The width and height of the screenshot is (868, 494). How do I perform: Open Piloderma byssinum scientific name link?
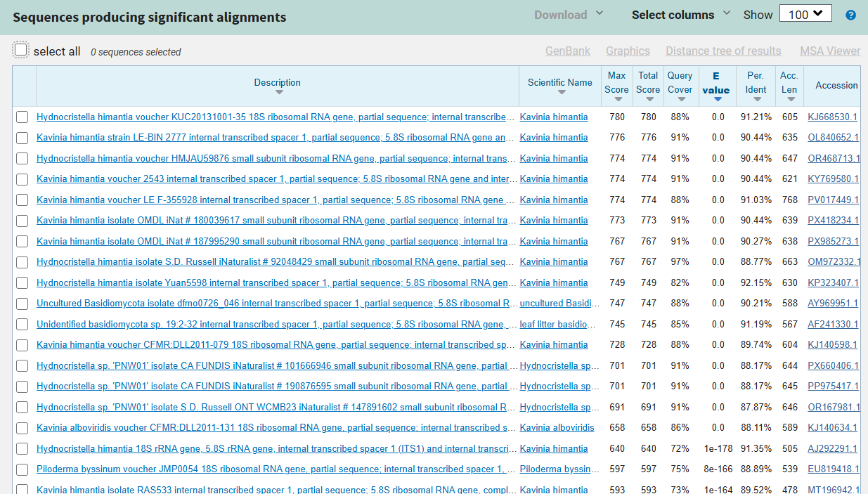coord(560,469)
